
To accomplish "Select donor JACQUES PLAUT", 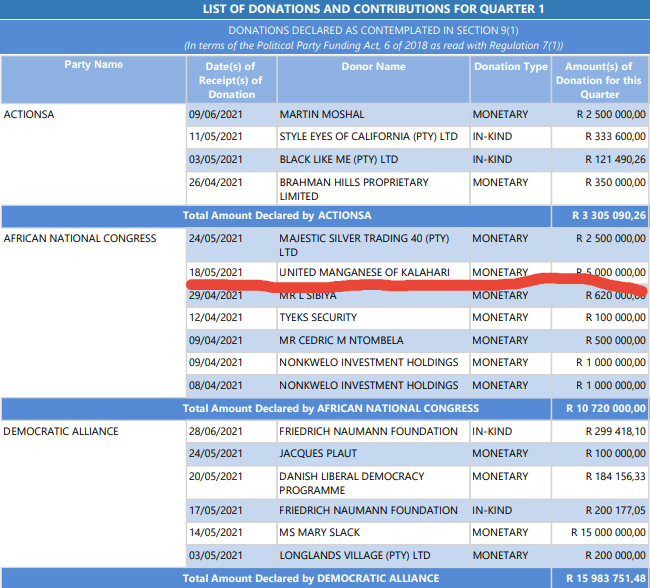I will [318, 453].
